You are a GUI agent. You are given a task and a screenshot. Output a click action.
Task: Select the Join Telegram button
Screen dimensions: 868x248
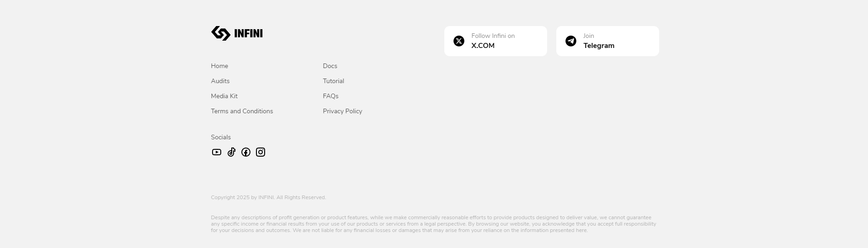coord(607,41)
